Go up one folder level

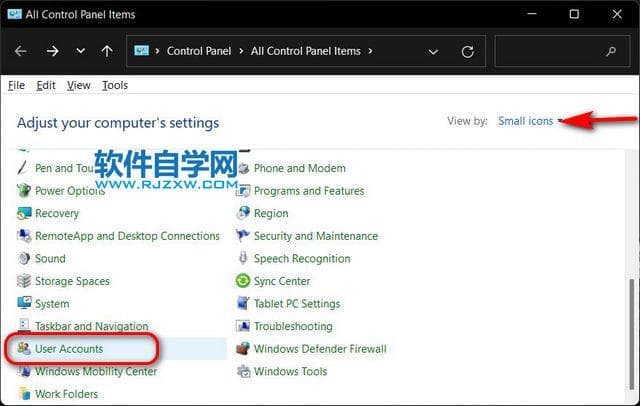point(108,51)
